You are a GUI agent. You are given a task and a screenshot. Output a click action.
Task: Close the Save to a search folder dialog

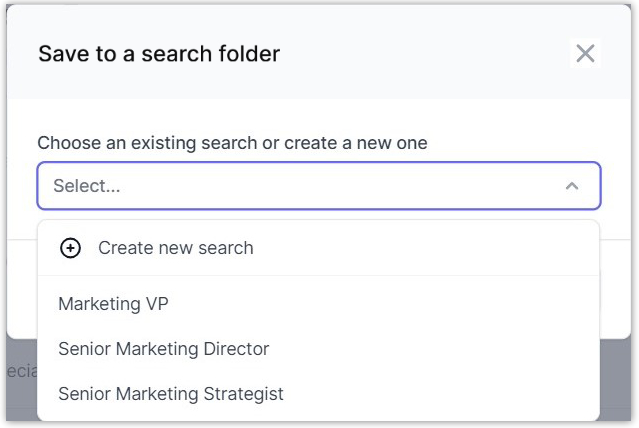click(x=585, y=54)
